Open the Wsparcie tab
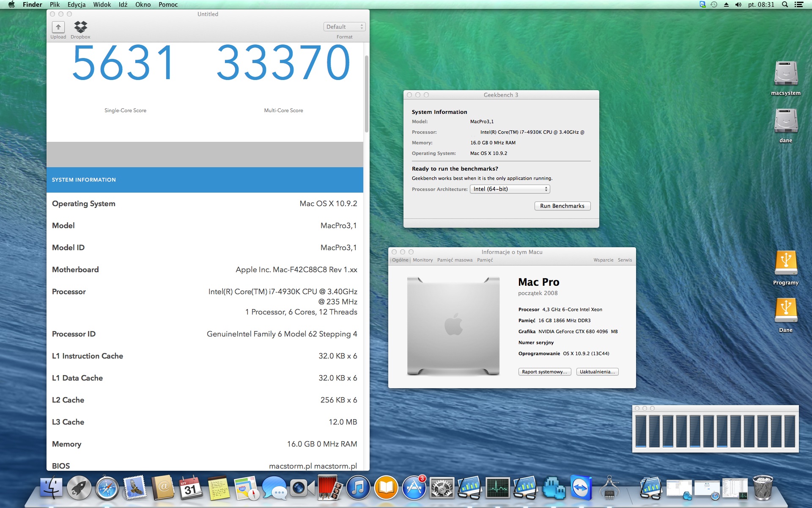 pos(604,260)
